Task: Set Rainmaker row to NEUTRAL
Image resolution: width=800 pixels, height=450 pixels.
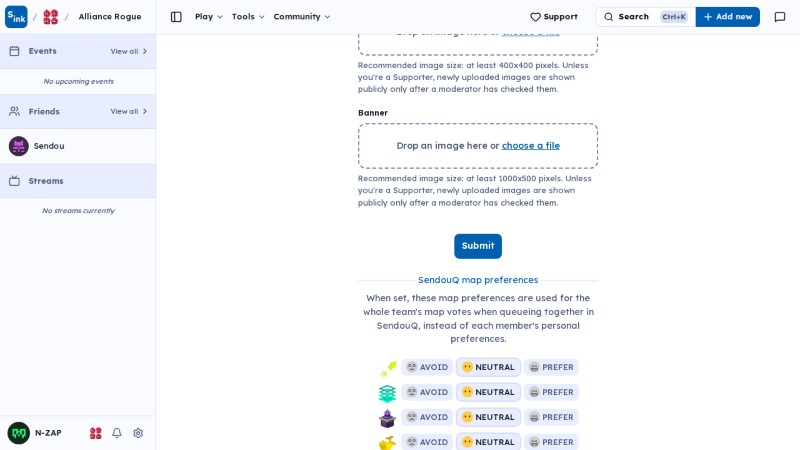Action: click(x=488, y=442)
